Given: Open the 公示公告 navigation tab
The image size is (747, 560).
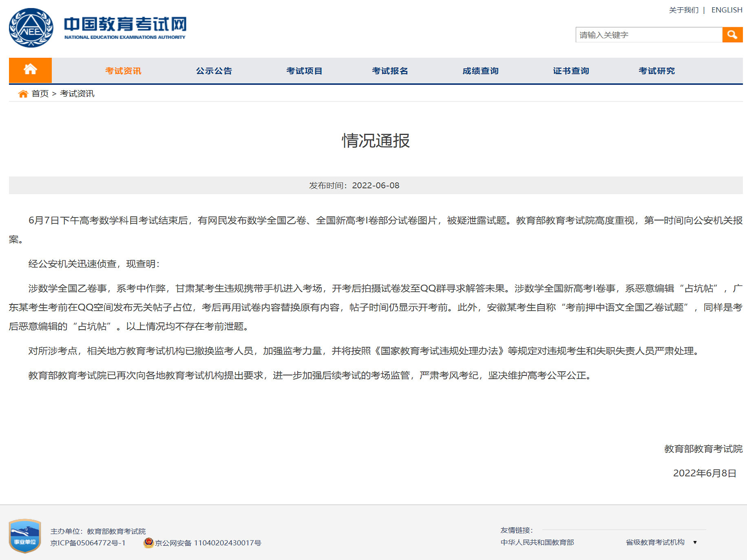Looking at the screenshot, I should 214,71.
